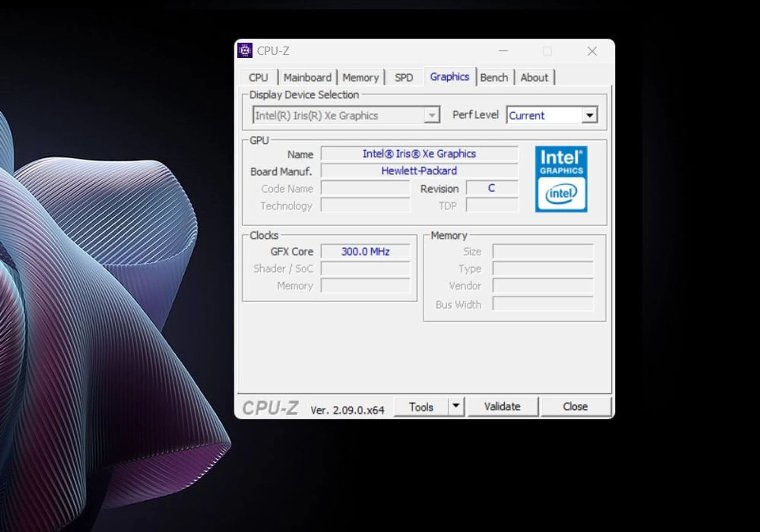Click the Perf Level label
760x532 pixels.
pyautogui.click(x=475, y=115)
